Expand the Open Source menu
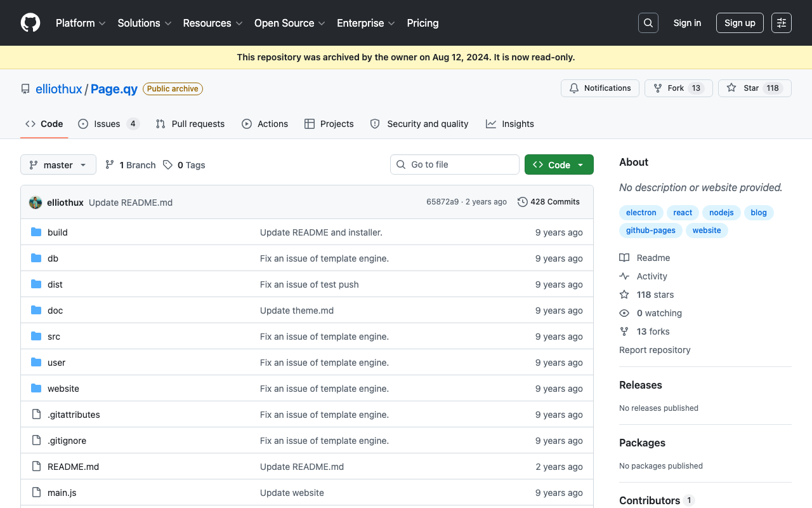The image size is (812, 508). 290,23
